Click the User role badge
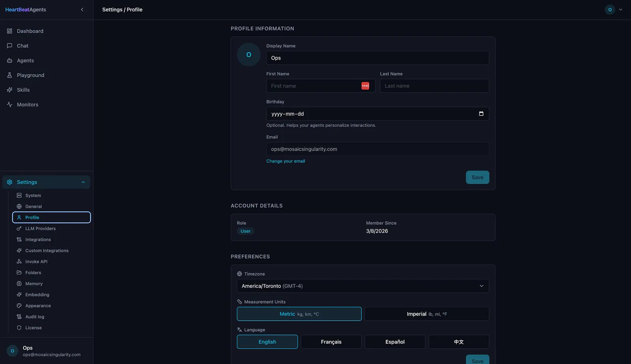The height and width of the screenshot is (364, 631). [246, 231]
